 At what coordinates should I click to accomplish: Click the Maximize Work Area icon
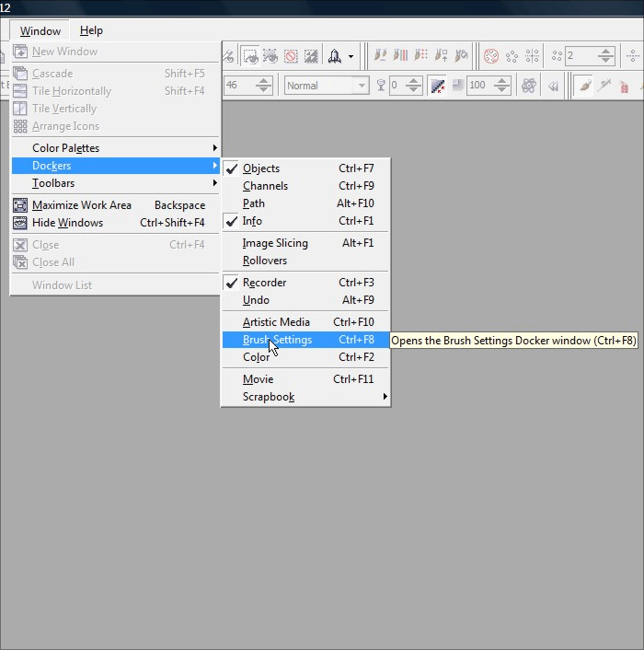[x=20, y=205]
